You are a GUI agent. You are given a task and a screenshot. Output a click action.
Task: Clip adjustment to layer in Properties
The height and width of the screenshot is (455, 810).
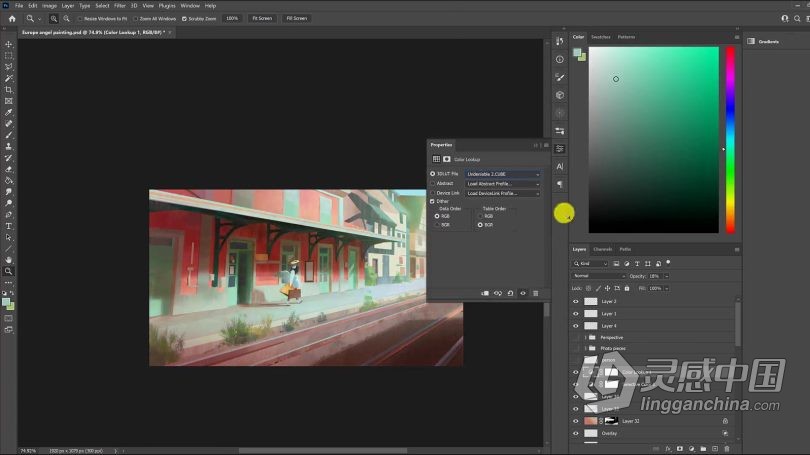pos(485,293)
